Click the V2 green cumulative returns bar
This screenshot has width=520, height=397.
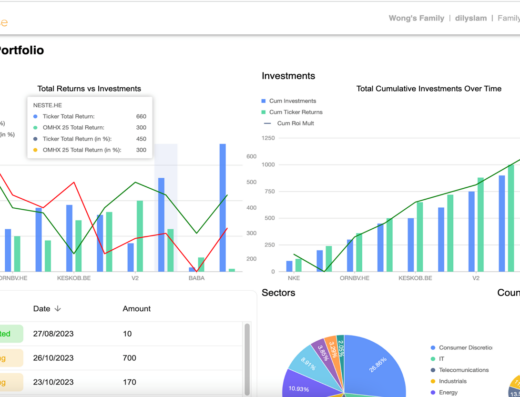[x=481, y=225]
